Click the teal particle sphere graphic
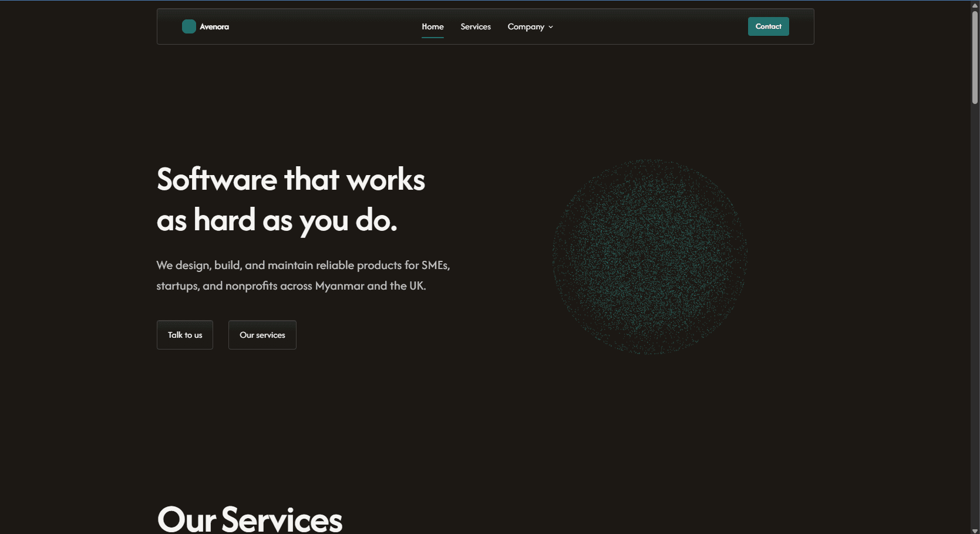 pos(649,257)
